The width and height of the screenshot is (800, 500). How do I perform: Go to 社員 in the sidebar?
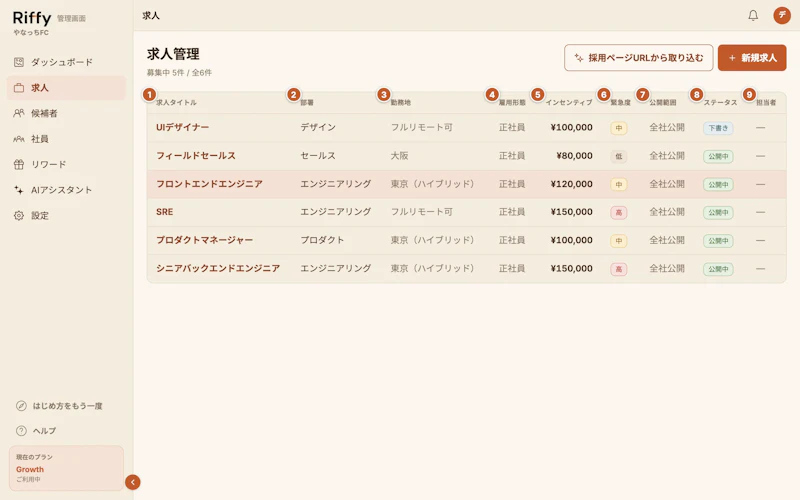(x=66, y=139)
